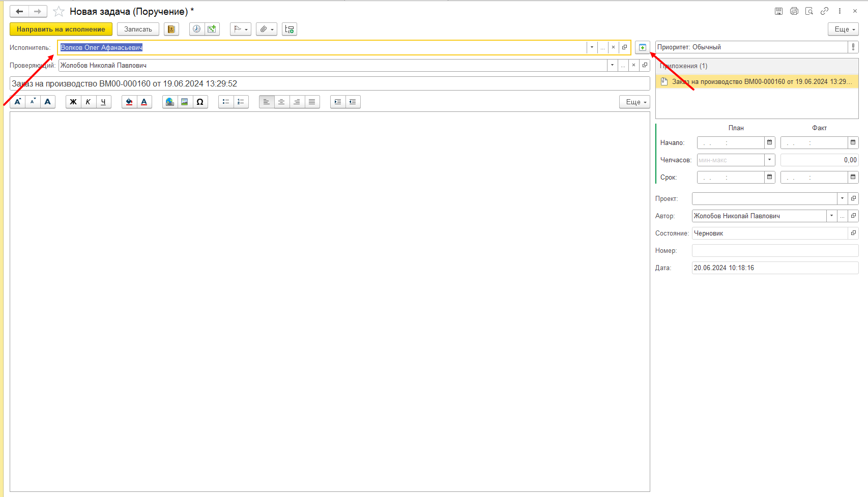The image size is (868, 497).
Task: Open paperclip attachment dropdown
Action: point(267,29)
